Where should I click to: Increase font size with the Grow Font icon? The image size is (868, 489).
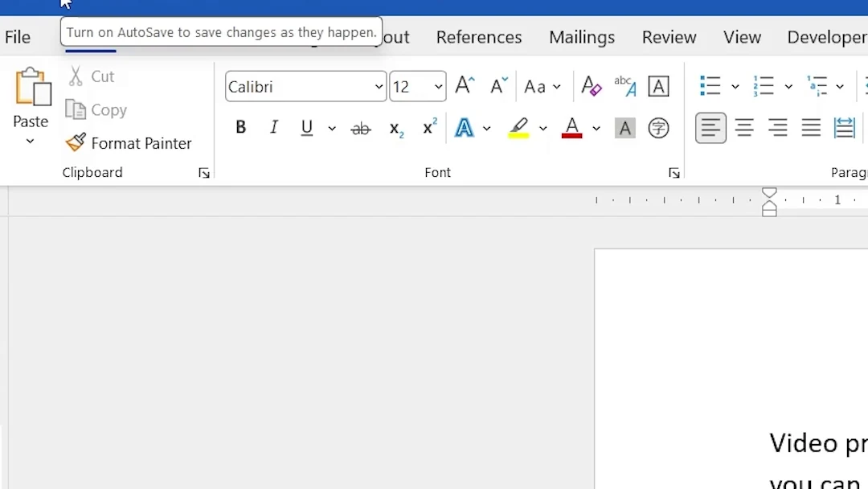coord(465,86)
